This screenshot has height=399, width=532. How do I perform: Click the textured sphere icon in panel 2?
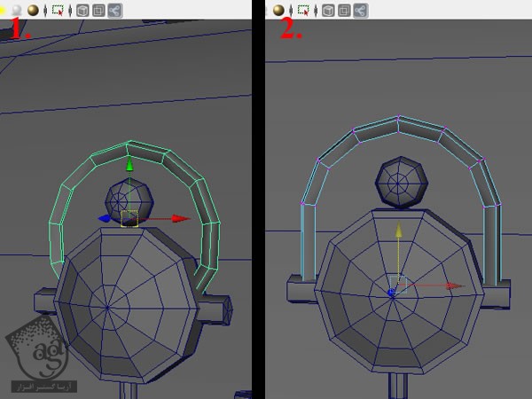(x=278, y=11)
